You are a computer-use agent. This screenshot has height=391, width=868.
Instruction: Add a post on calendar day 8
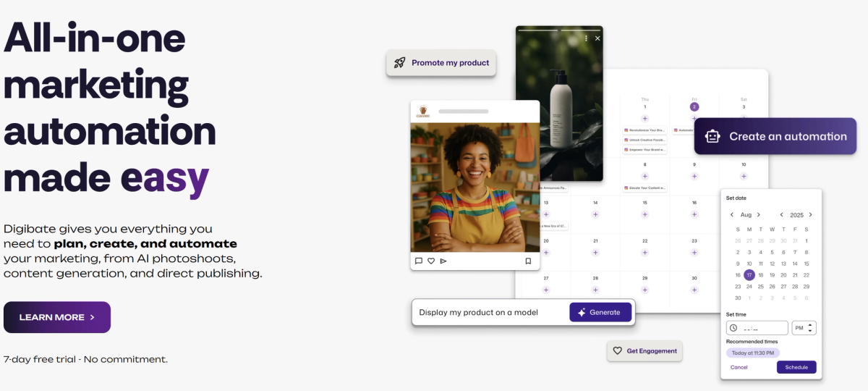[x=644, y=176]
